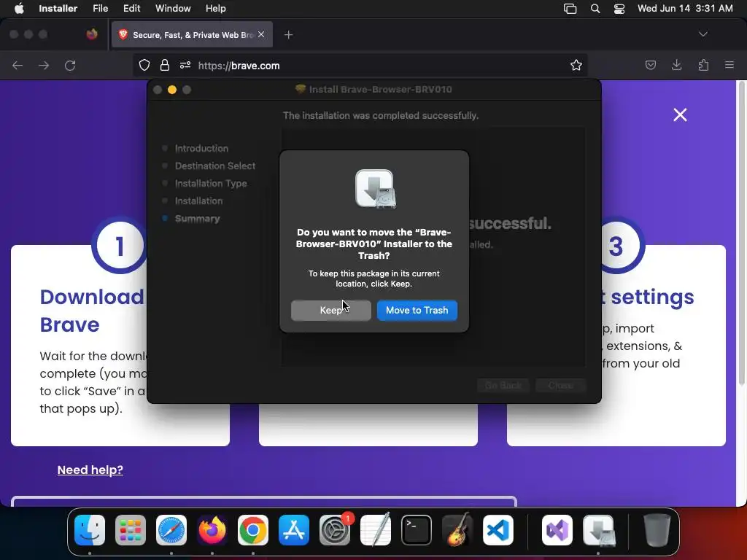Open a new Firefox tab
The width and height of the screenshot is (747, 560).
(x=288, y=35)
